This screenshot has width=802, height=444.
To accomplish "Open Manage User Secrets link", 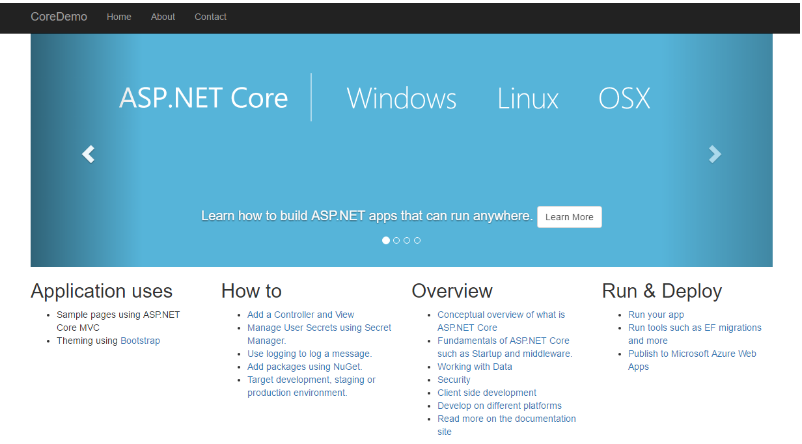I will pos(319,334).
